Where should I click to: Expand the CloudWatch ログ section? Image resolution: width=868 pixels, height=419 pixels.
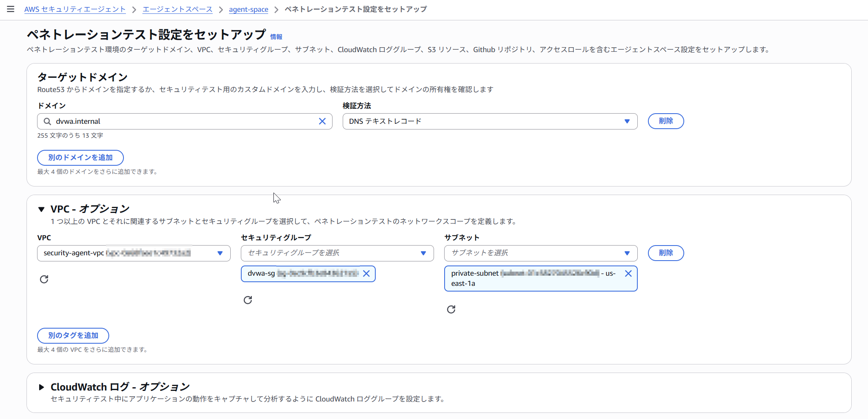[41, 387]
